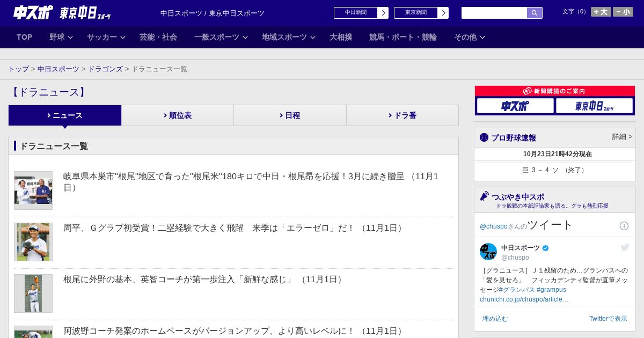Open the 根尾に外野の基本 article
This screenshot has width=644, height=338.
tap(204, 280)
